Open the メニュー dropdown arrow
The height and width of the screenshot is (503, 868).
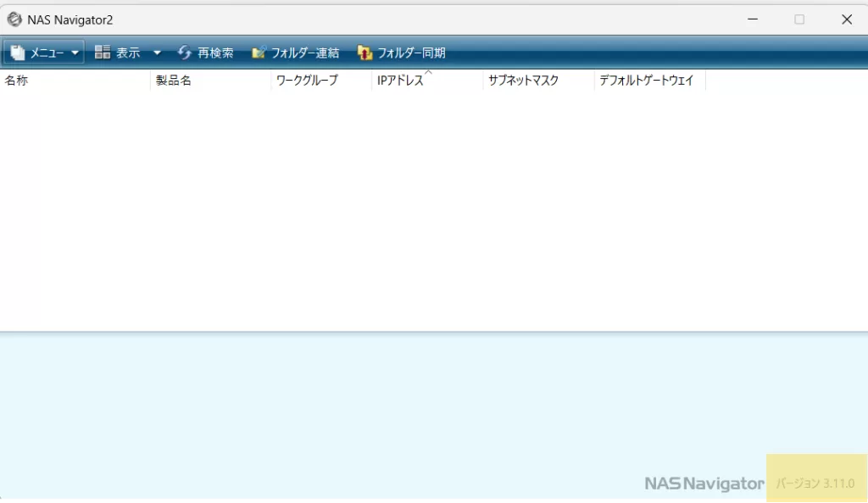75,52
